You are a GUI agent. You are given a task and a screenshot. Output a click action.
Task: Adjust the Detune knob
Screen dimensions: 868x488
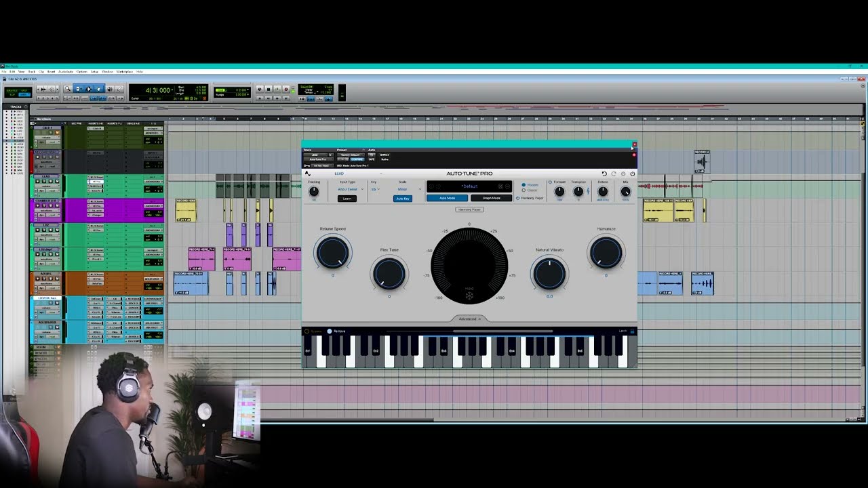[x=602, y=191]
